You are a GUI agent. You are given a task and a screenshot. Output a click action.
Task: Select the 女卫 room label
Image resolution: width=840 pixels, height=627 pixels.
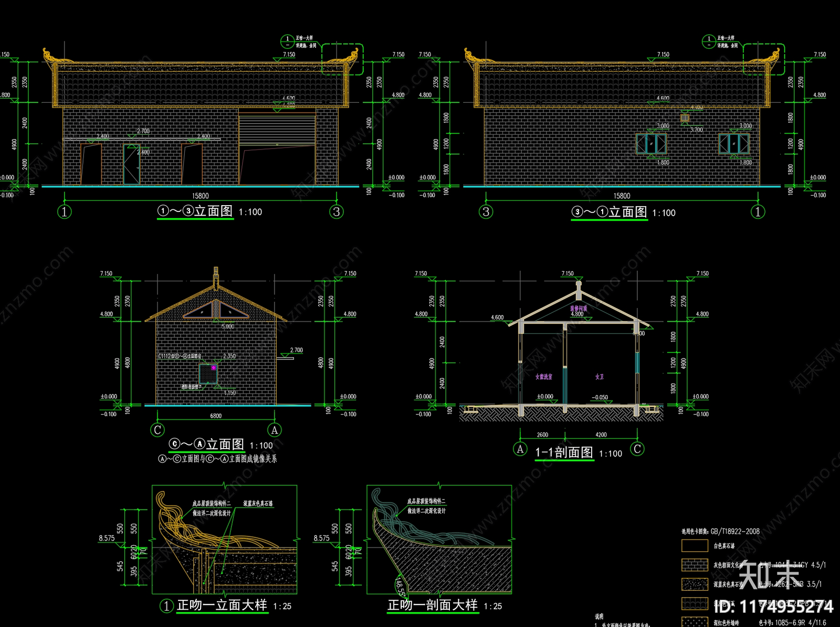tap(600, 377)
